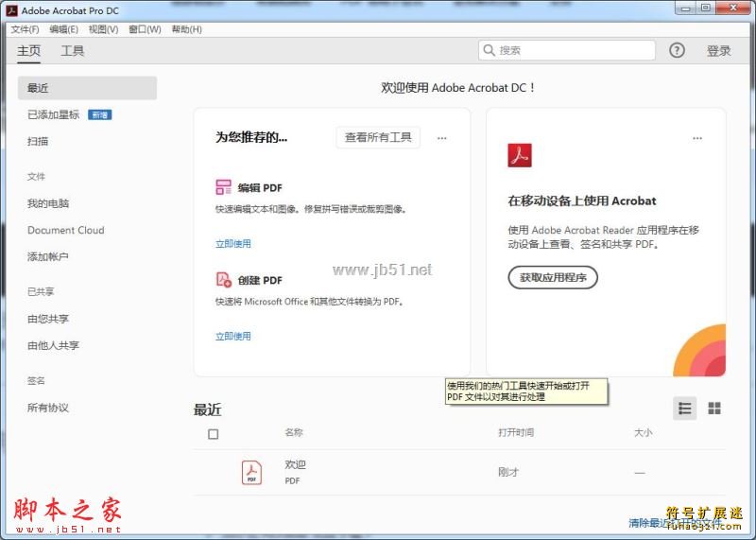Select 已添加星标 in the sidebar
The height and width of the screenshot is (540, 756).
[x=53, y=114]
